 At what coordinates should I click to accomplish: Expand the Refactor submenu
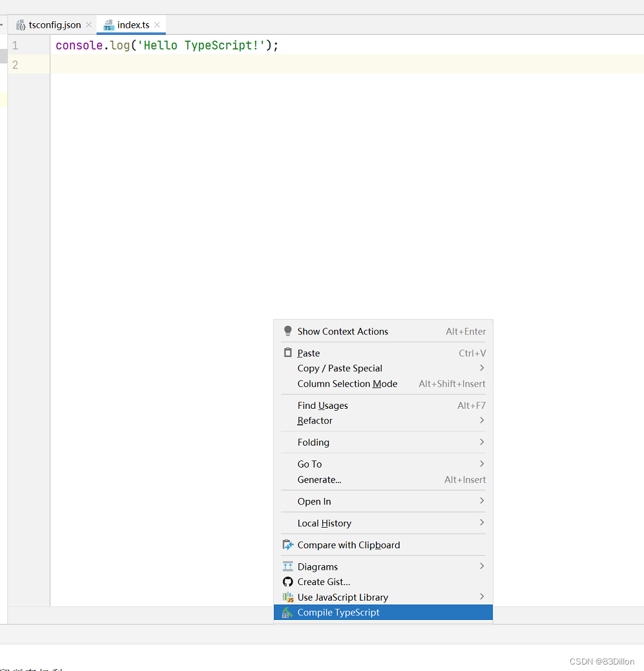(315, 420)
